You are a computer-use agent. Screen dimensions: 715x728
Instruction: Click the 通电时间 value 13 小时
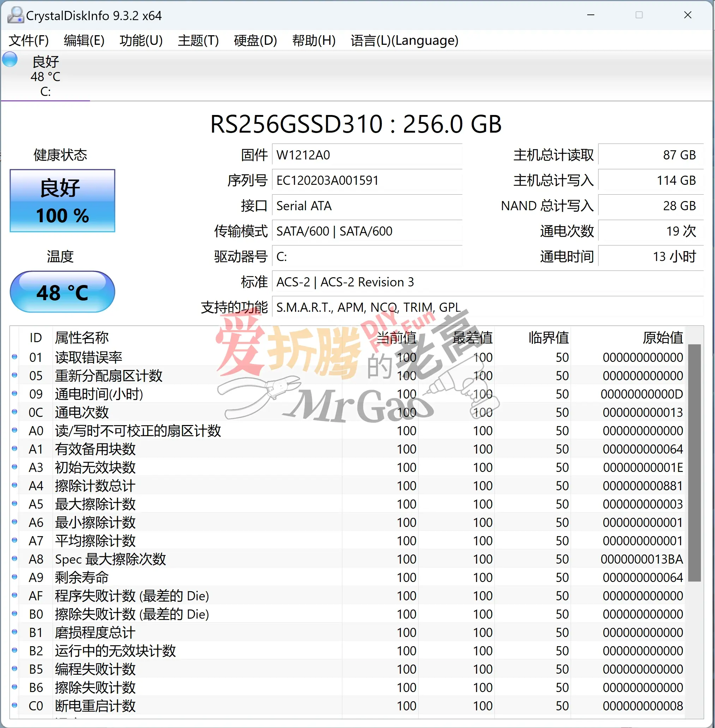650,257
